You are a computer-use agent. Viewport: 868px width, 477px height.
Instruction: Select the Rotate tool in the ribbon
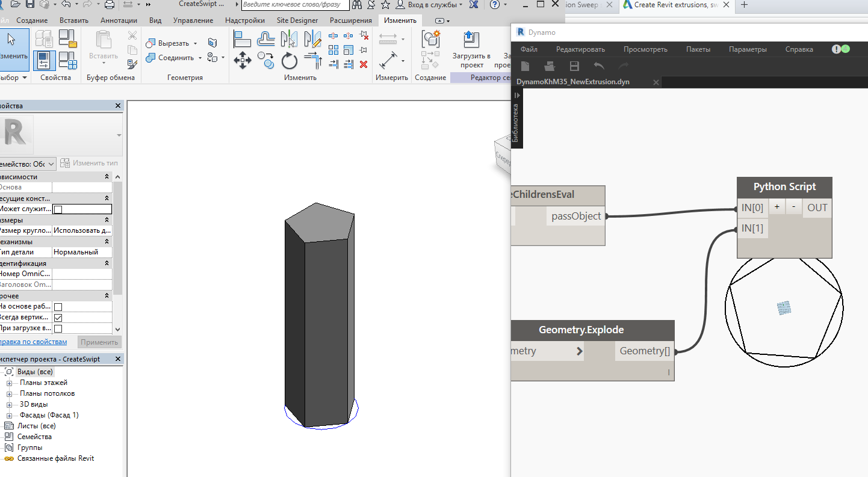point(289,60)
